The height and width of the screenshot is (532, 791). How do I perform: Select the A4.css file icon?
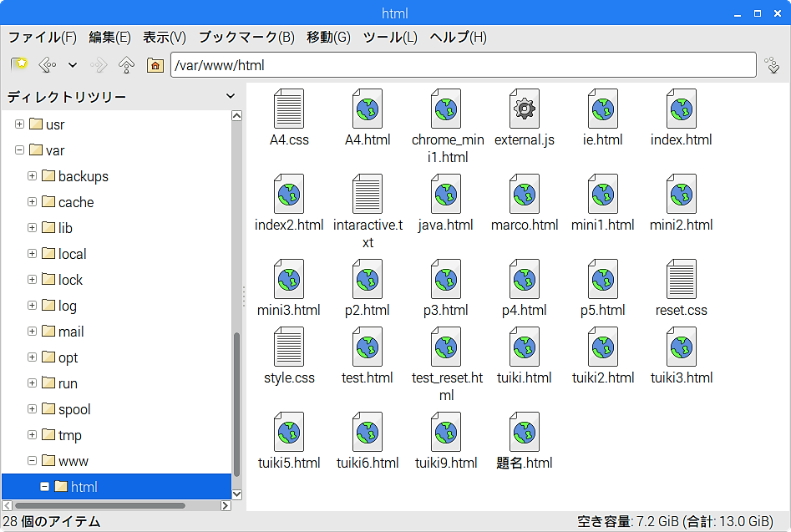[289, 109]
